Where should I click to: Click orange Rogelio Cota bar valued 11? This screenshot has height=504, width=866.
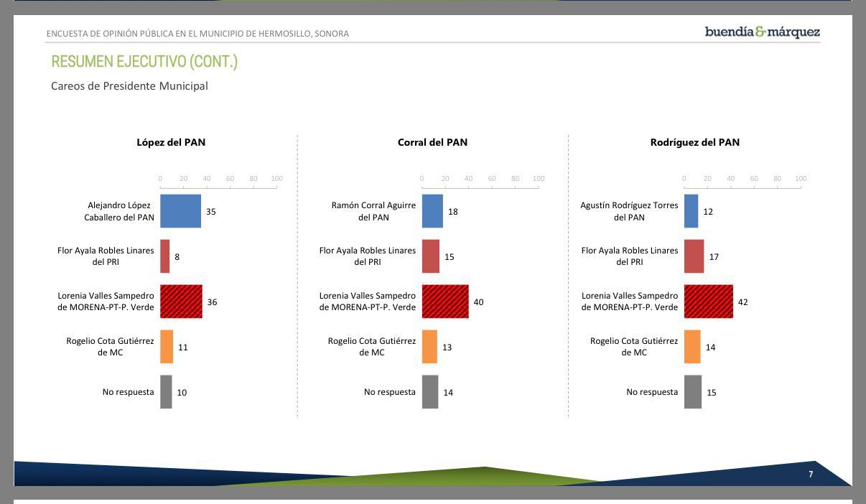[x=167, y=347]
